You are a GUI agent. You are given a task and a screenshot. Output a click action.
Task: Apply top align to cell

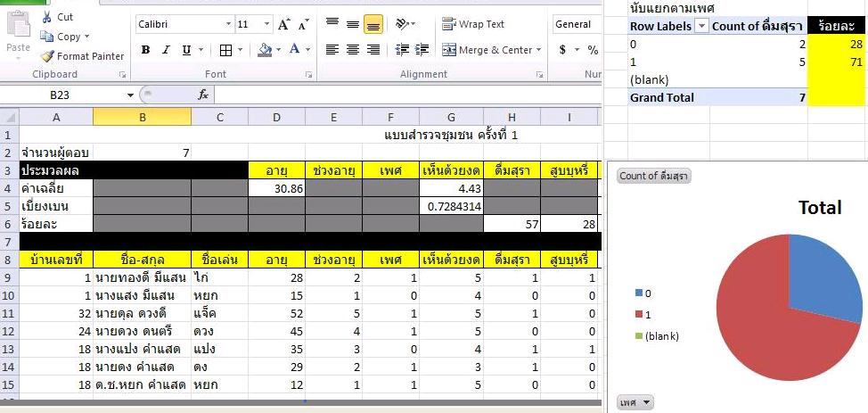[x=332, y=24]
